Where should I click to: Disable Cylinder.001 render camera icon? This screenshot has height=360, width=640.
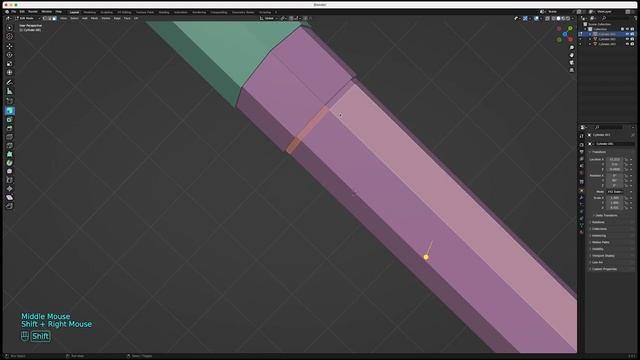[x=632, y=34]
